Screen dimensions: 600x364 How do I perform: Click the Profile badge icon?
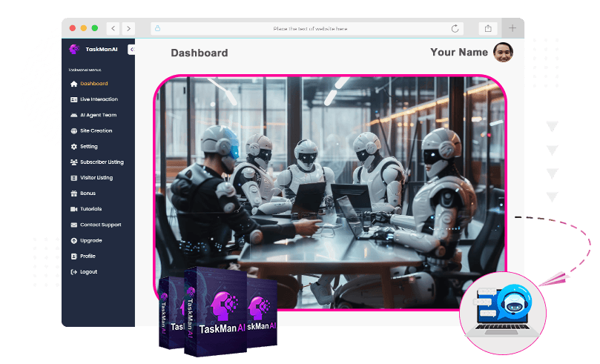point(74,257)
